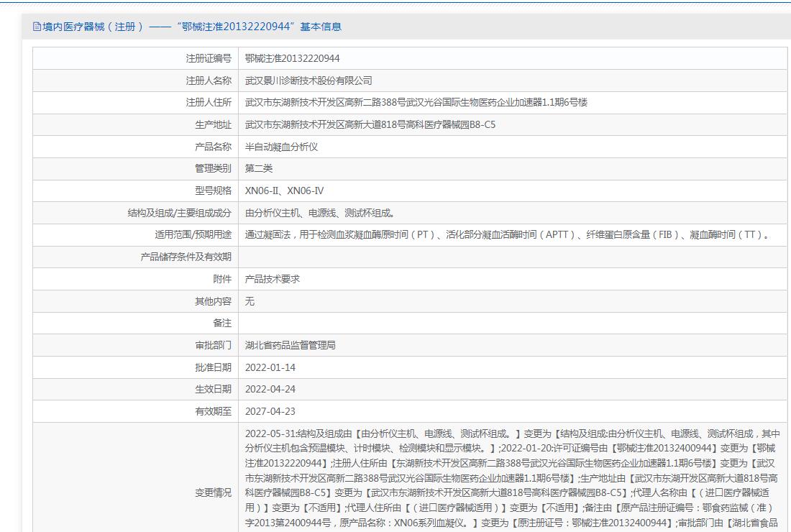Click approval date 2022-01-14
The width and height of the screenshot is (791, 532).
click(x=270, y=367)
